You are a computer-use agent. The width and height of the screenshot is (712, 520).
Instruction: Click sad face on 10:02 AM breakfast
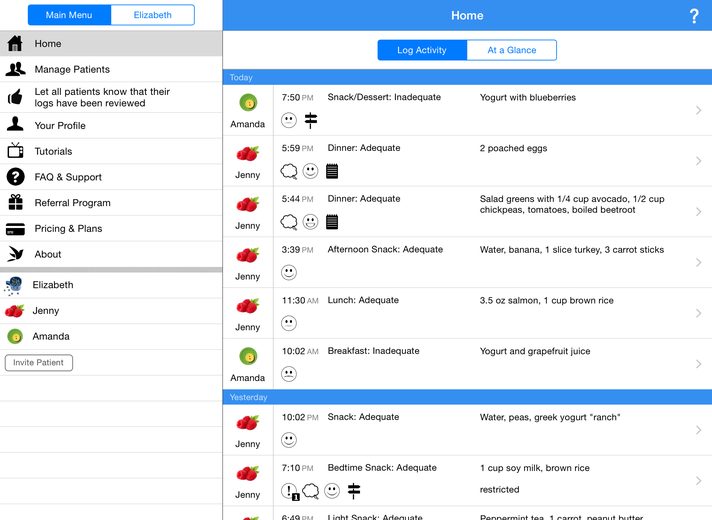(x=289, y=374)
